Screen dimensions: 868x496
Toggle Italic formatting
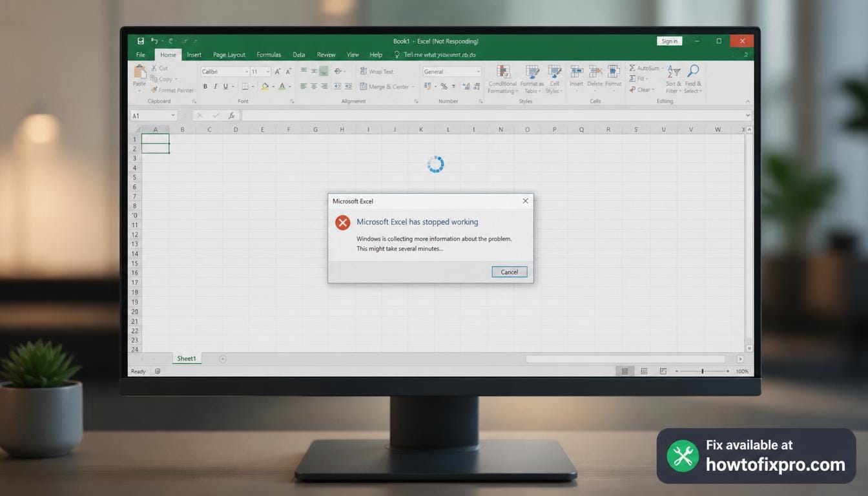pyautogui.click(x=215, y=87)
